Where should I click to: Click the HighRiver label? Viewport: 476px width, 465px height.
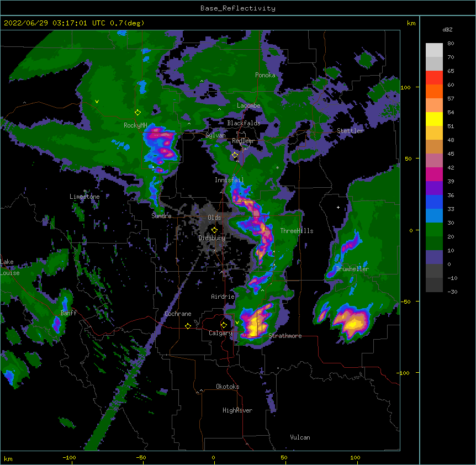tap(237, 410)
